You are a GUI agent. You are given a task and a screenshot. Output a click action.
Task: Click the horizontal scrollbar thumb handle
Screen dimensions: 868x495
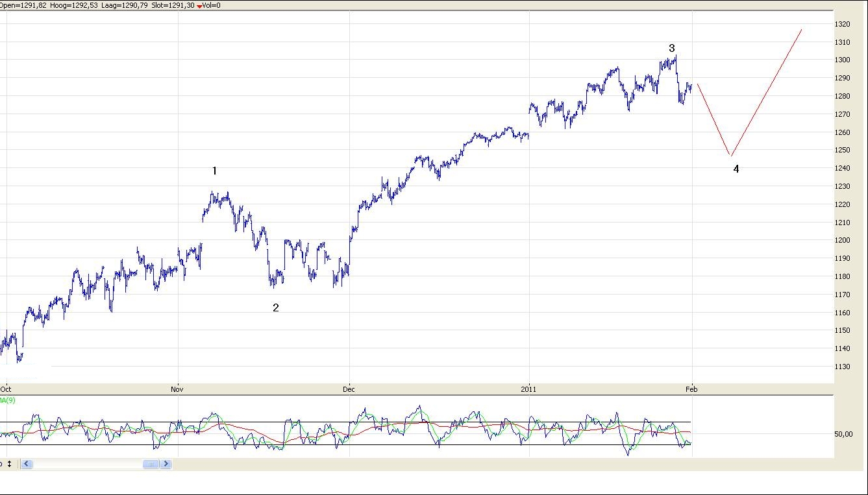(x=151, y=464)
